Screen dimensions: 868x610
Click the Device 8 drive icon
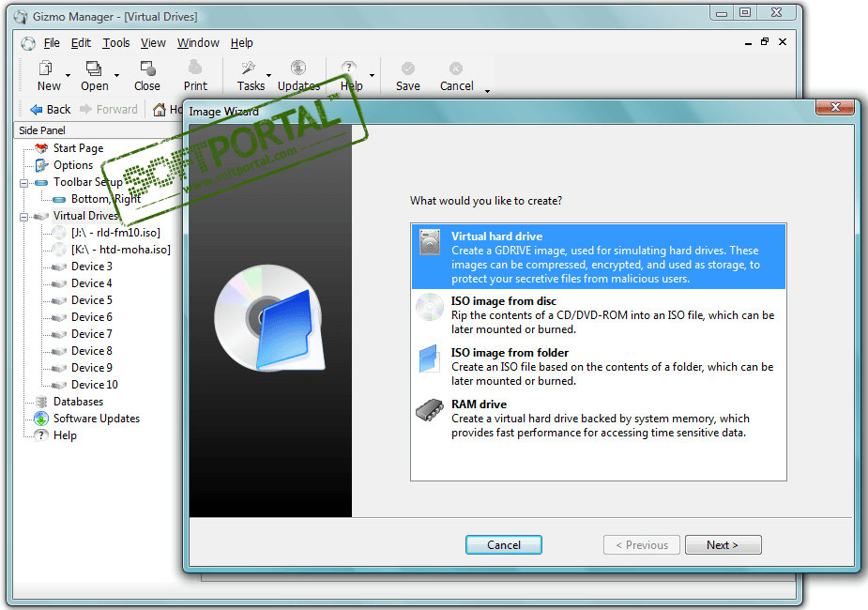click(x=59, y=352)
